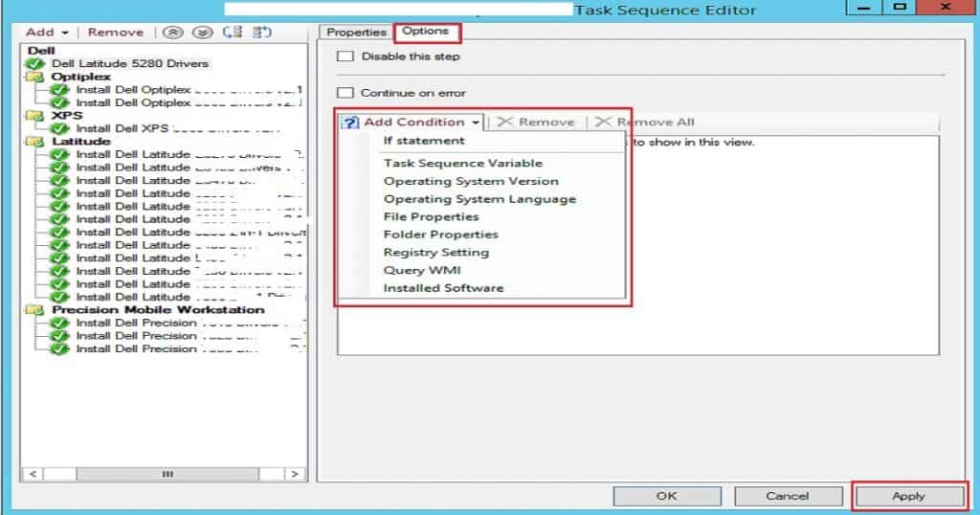Choose If statement from the condition menu
Screen dimensions: 980x515
pyautogui.click(x=424, y=141)
